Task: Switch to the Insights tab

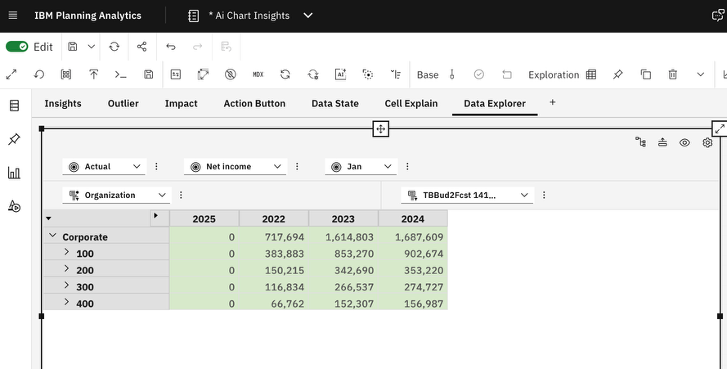Action: point(63,104)
